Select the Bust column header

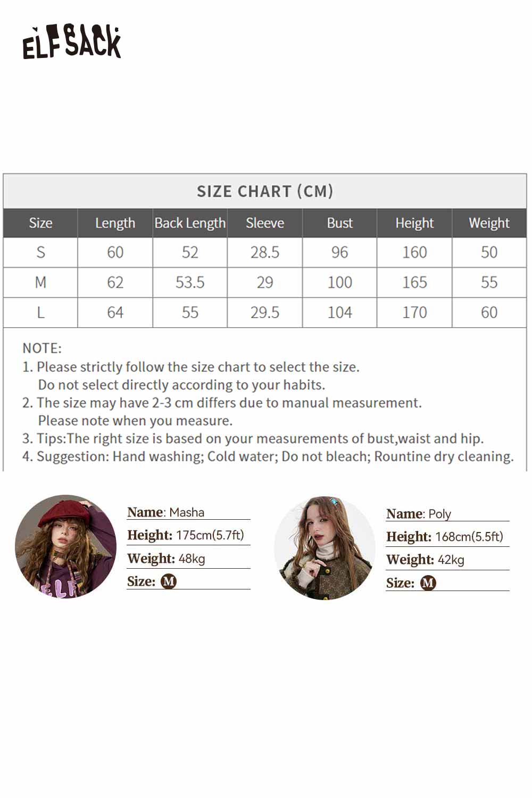(x=339, y=223)
